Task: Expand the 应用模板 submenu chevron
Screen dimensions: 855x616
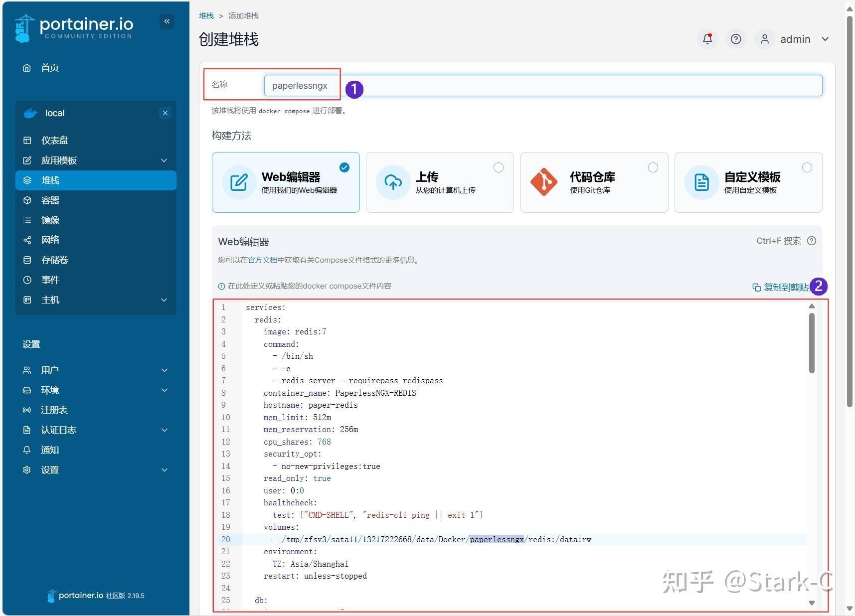Action: pos(164,160)
